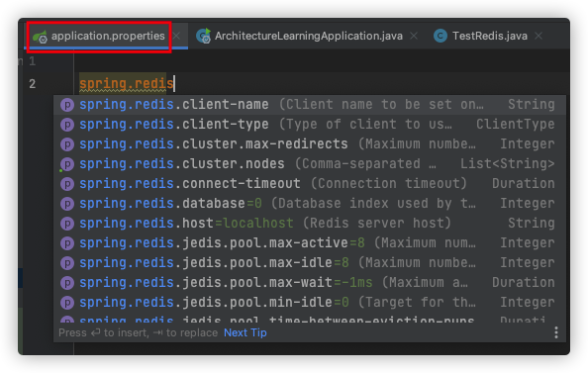The height and width of the screenshot is (373, 588).
Task: Select the spring.redis.client-type suggestion
Action: click(310, 125)
